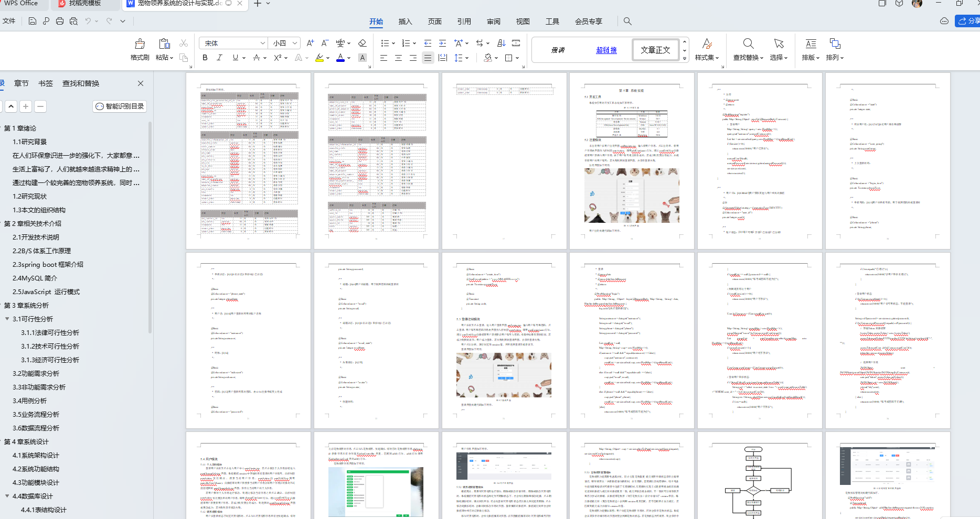Screen dimensions: 980x519
Task: Click the Search magnifier icon beside ribbon tabs
Action: [x=627, y=21]
